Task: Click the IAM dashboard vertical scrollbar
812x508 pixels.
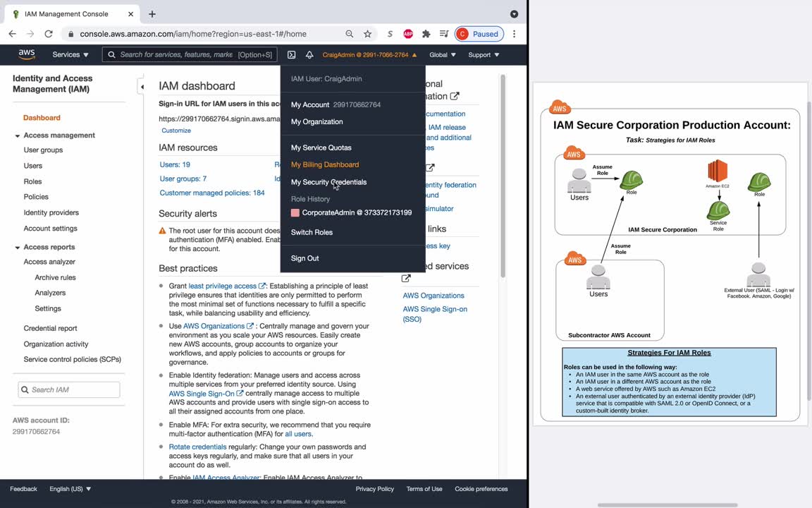Action: tap(503, 176)
